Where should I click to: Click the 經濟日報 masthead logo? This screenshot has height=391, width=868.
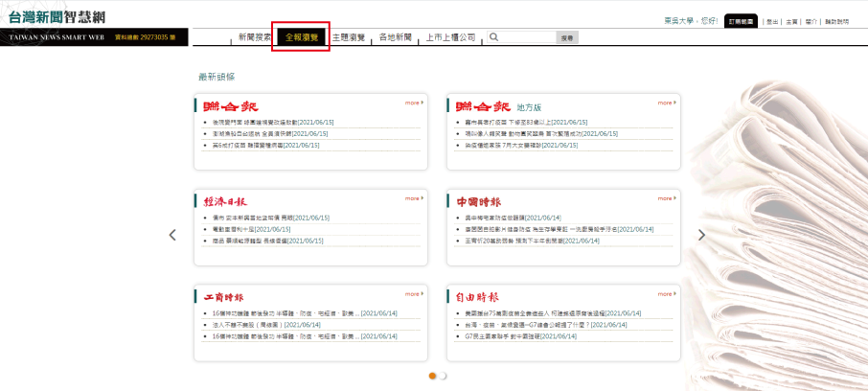225,202
